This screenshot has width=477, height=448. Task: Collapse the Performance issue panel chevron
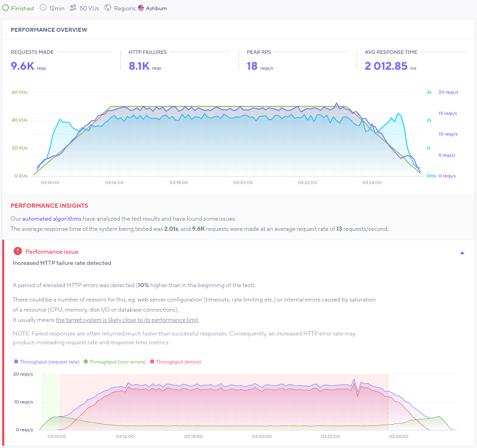click(462, 252)
